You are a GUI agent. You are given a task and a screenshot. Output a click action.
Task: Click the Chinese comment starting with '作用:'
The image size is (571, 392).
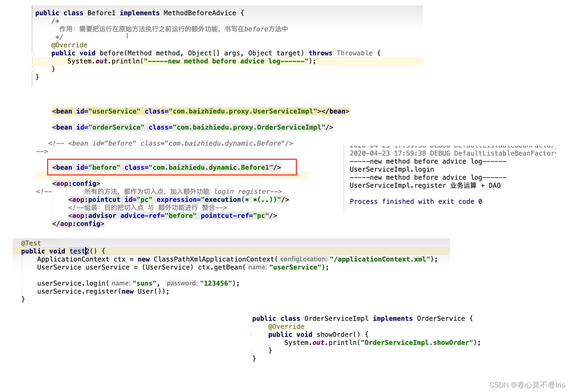(x=173, y=29)
